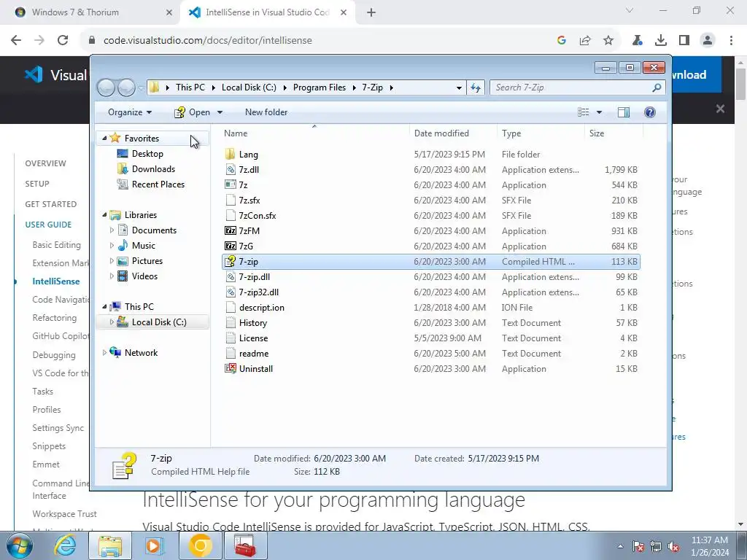Open the OVERVIEW docs link

(x=46, y=163)
